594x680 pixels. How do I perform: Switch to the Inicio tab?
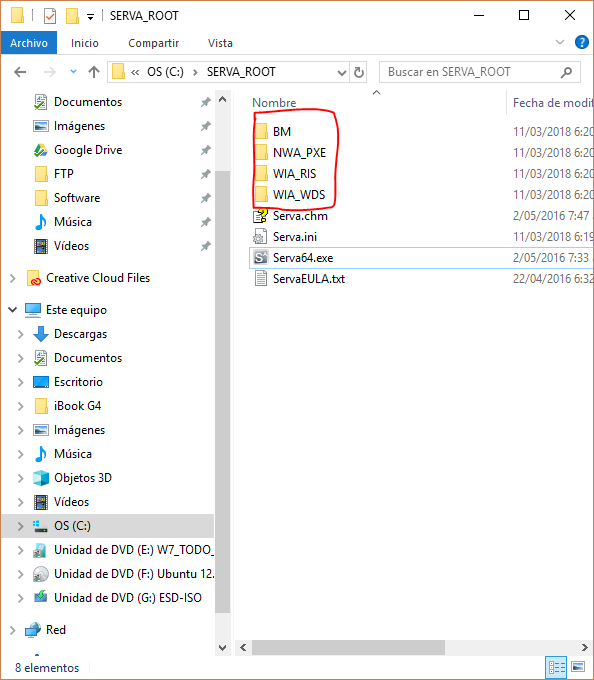[x=85, y=43]
